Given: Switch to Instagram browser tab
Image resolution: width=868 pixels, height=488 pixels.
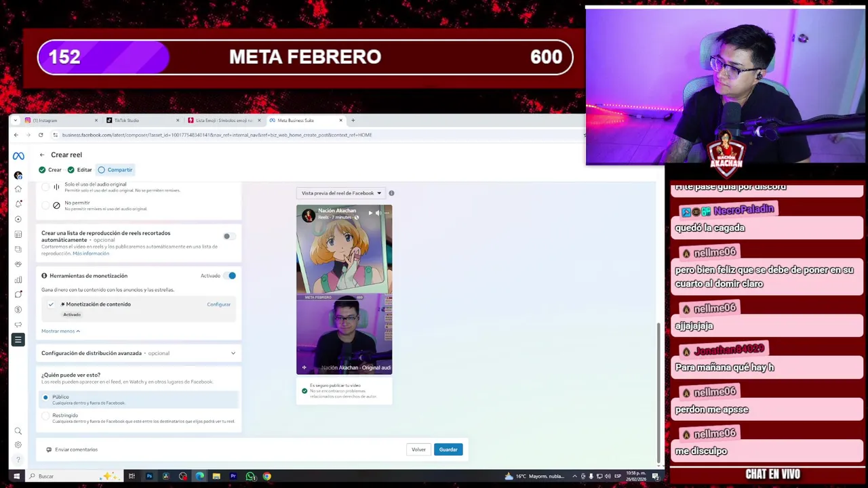Looking at the screenshot, I should click(61, 121).
